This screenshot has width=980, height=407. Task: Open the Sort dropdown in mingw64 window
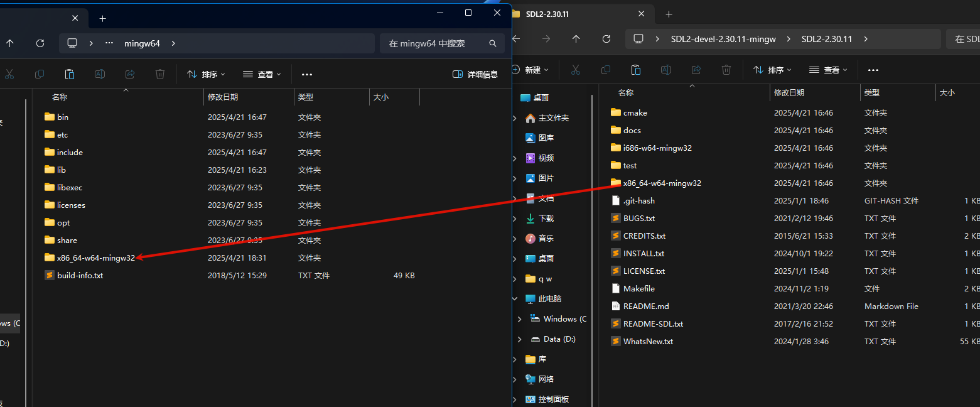(206, 74)
